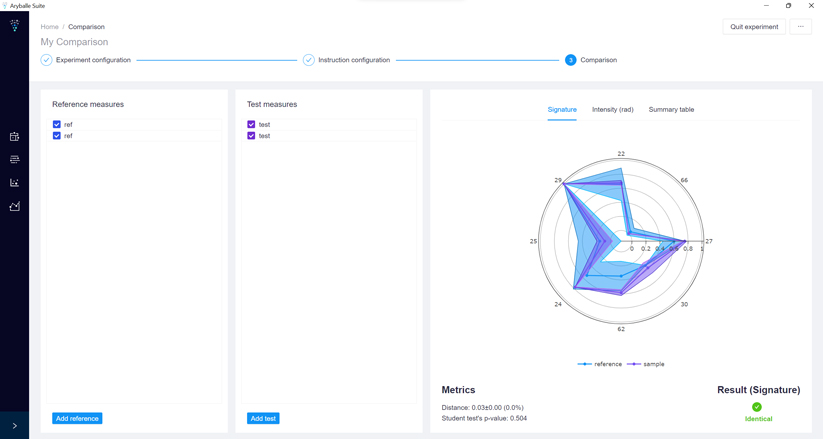The width and height of the screenshot is (823, 439).
Task: Click the Aryballe logo in the sidebar
Action: point(14,26)
